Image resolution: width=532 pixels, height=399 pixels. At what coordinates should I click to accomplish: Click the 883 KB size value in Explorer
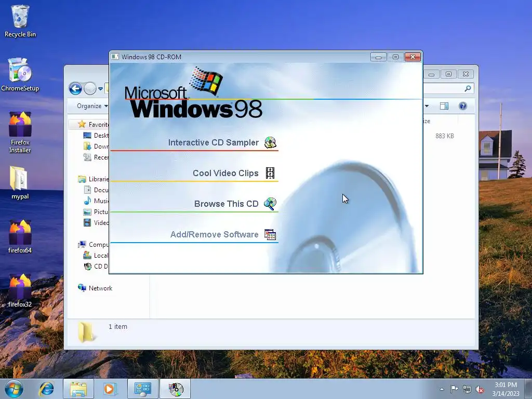pyautogui.click(x=445, y=136)
